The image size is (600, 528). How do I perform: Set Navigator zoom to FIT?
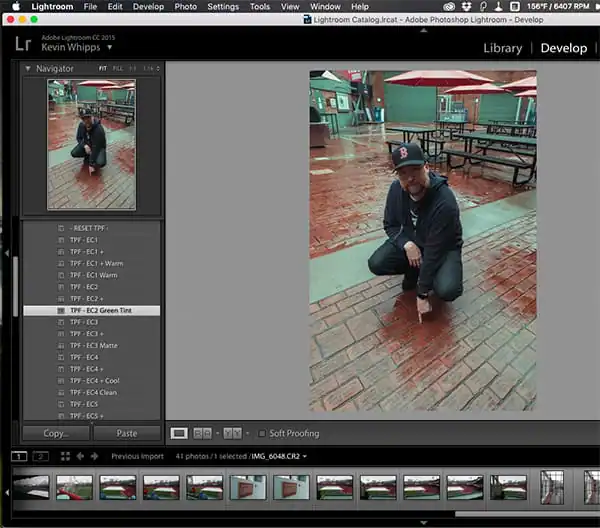tap(103, 68)
